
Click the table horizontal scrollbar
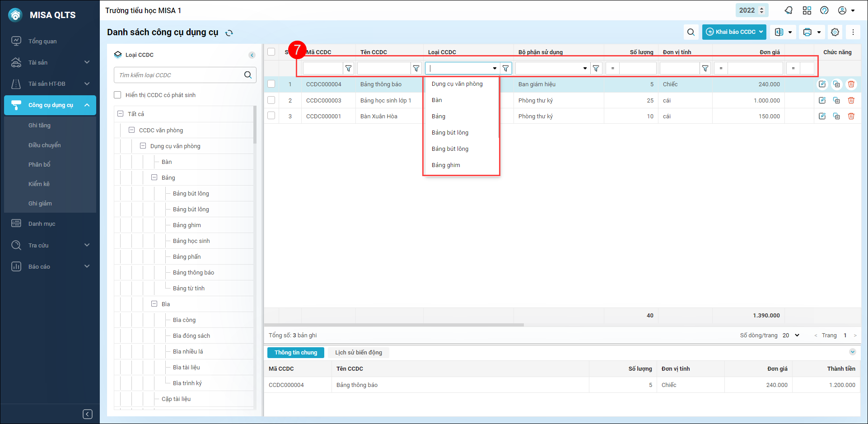click(394, 325)
